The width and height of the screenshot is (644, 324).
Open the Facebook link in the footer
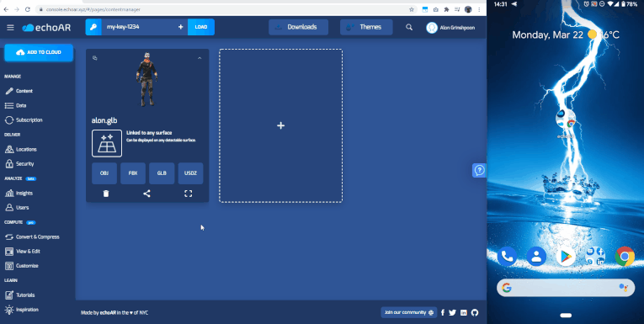[443, 312]
